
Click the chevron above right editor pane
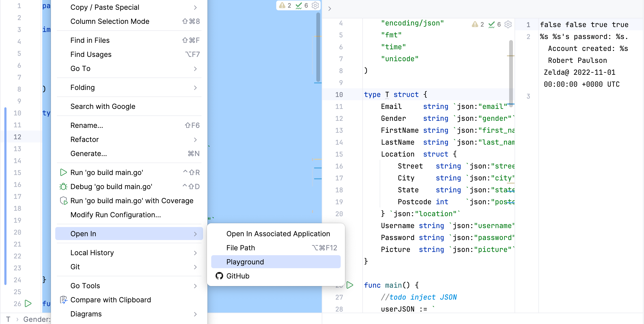pos(330,9)
